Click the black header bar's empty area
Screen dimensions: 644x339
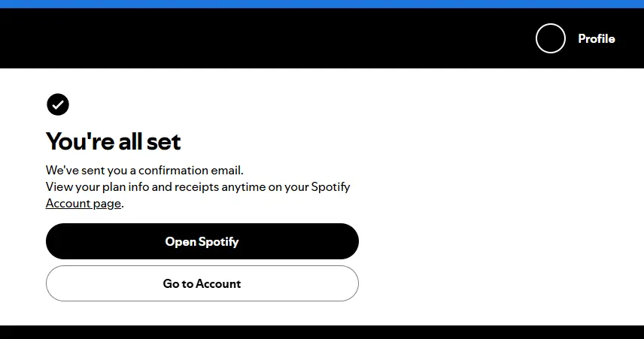pyautogui.click(x=267, y=38)
